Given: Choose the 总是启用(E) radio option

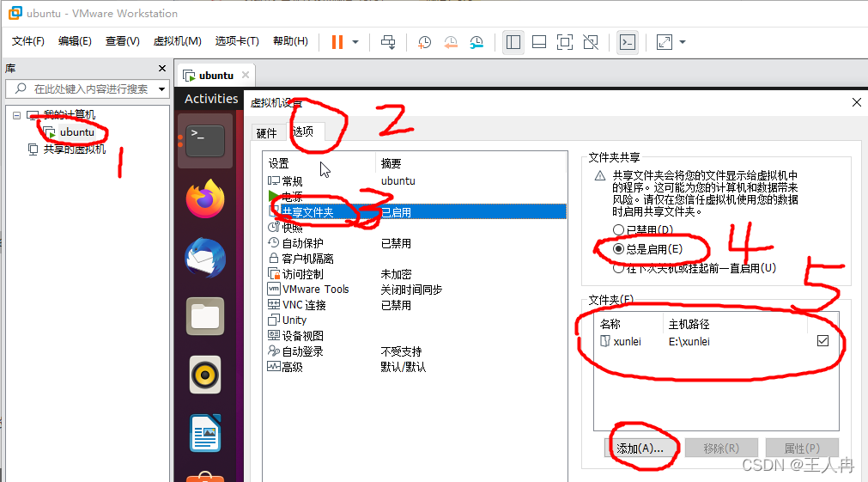Looking at the screenshot, I should 618,249.
